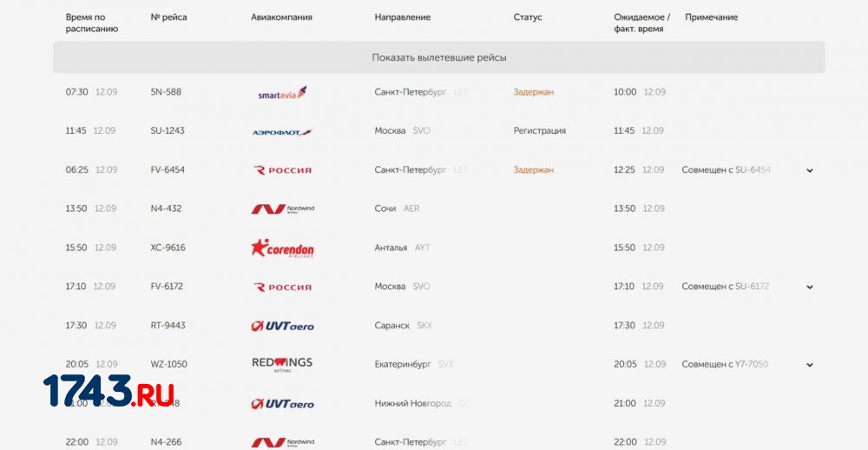
Task: Expand the FV-6454 codeshare details chevron
Action: coord(809,170)
